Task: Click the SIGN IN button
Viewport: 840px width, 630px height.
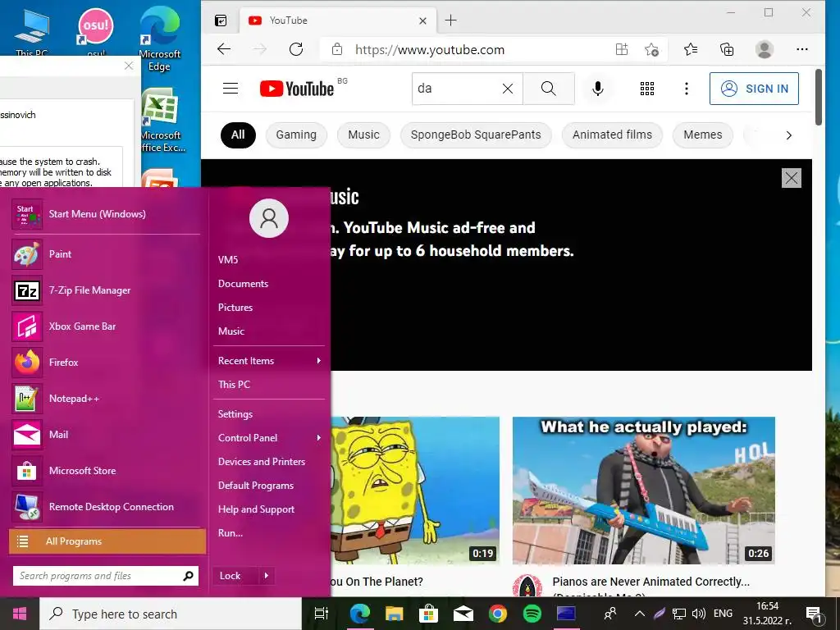Action: [x=754, y=89]
